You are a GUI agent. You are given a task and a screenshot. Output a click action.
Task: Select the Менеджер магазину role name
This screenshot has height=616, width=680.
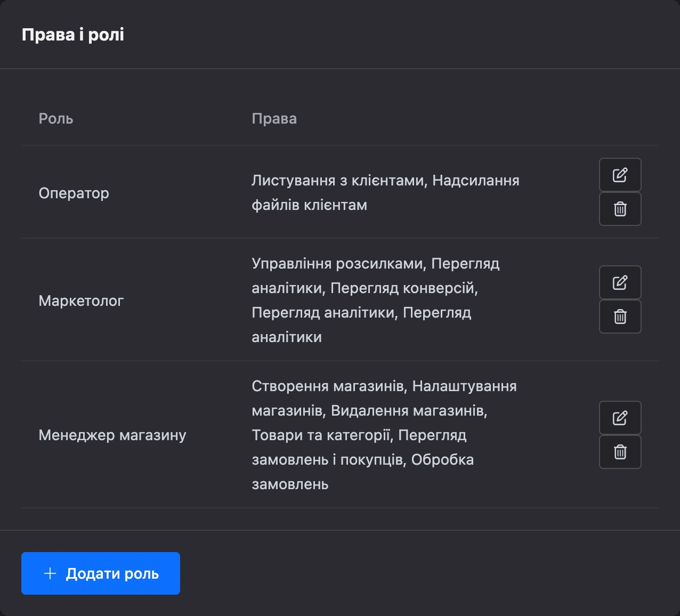112,435
